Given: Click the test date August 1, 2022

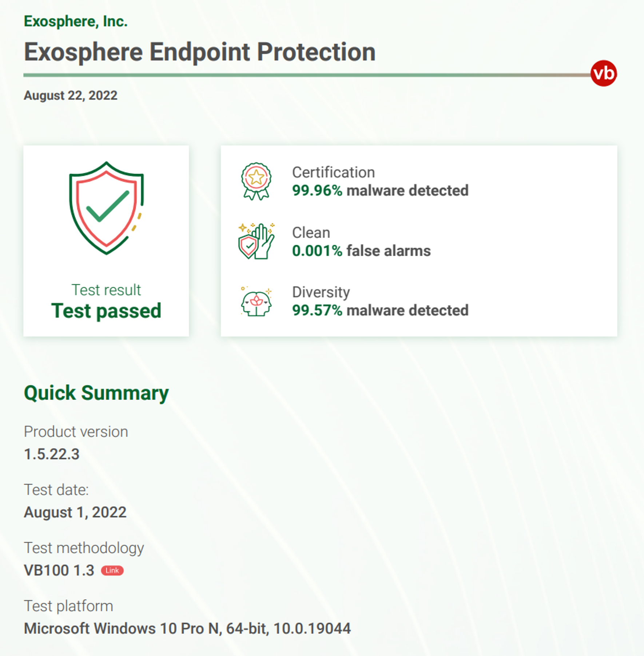Looking at the screenshot, I should [x=75, y=512].
